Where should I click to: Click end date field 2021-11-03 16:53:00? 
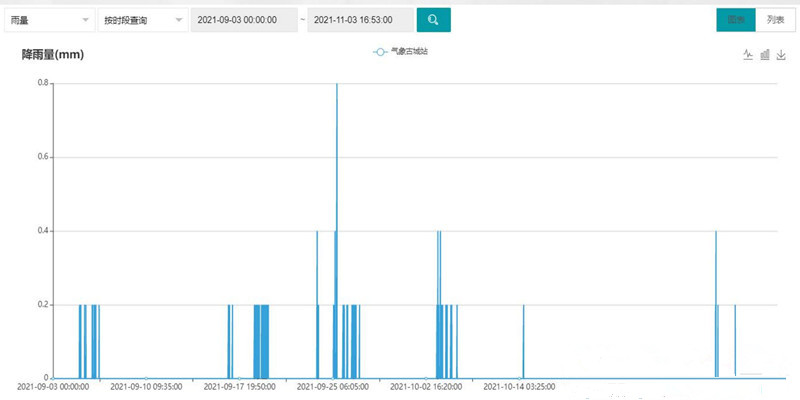(359, 20)
